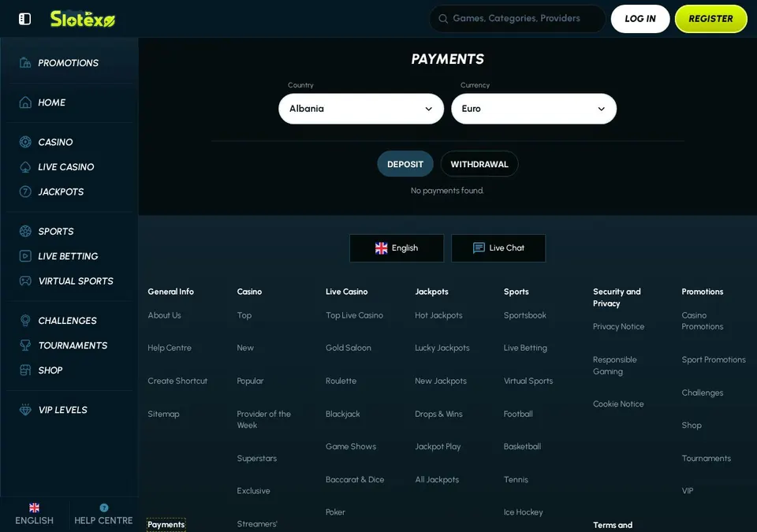Screen dimensions: 757x532
Task: Click the Sports ball icon
Action: click(25, 231)
